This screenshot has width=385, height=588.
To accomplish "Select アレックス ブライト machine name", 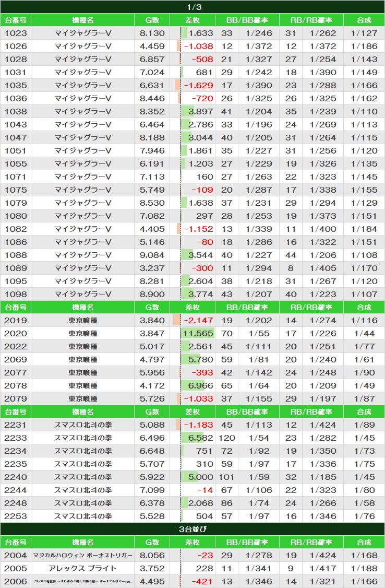I will pos(83,569).
